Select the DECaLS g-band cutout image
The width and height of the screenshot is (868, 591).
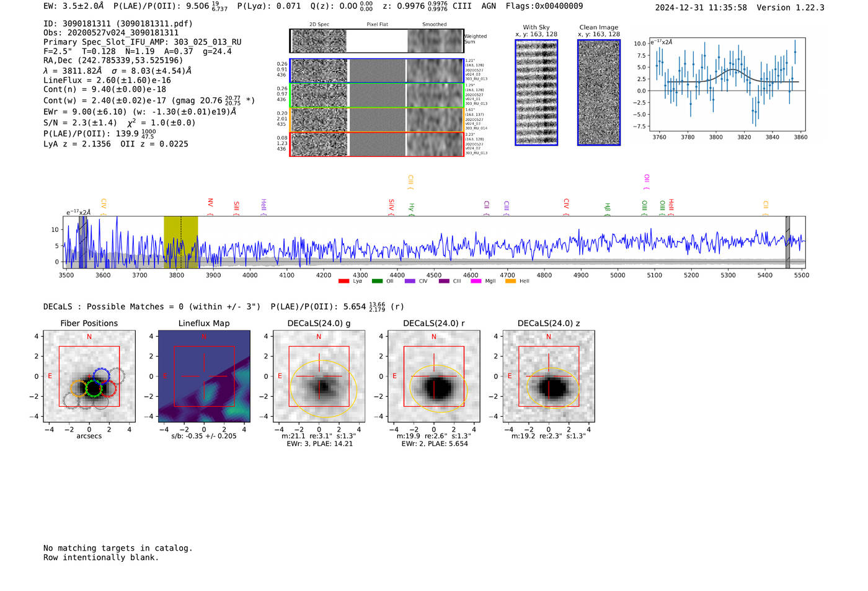[319, 376]
